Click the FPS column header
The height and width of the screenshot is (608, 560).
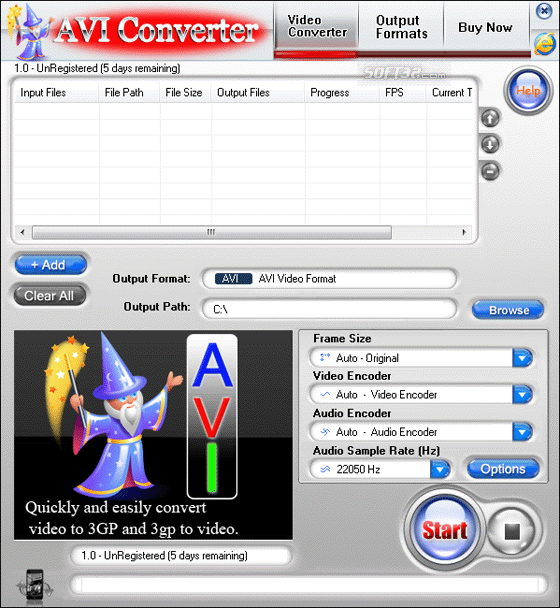point(403,93)
